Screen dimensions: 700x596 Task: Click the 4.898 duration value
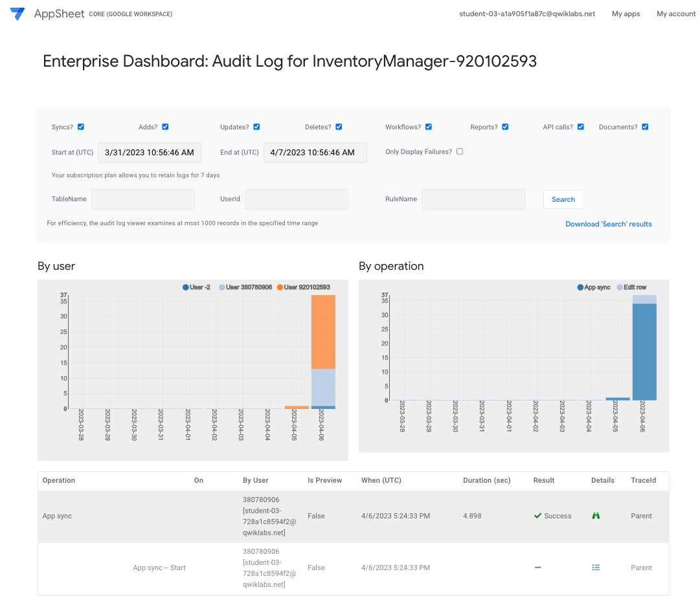tap(472, 516)
